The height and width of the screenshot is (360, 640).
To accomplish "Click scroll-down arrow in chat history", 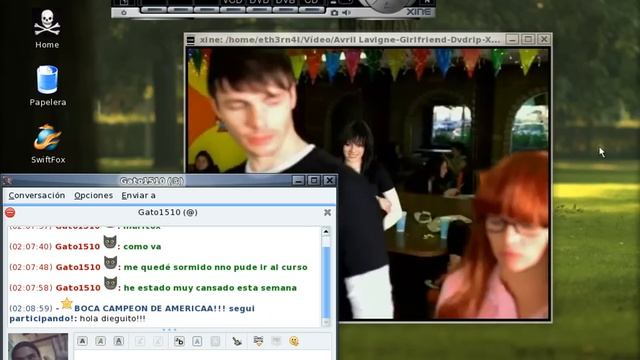I will point(326,322).
